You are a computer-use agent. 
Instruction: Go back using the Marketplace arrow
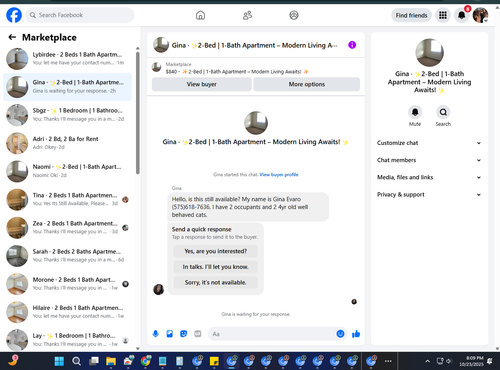(12, 37)
